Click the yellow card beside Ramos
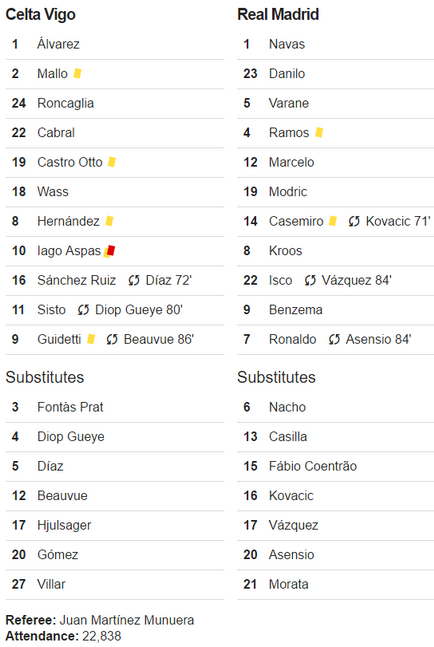434x647 pixels. tap(319, 132)
